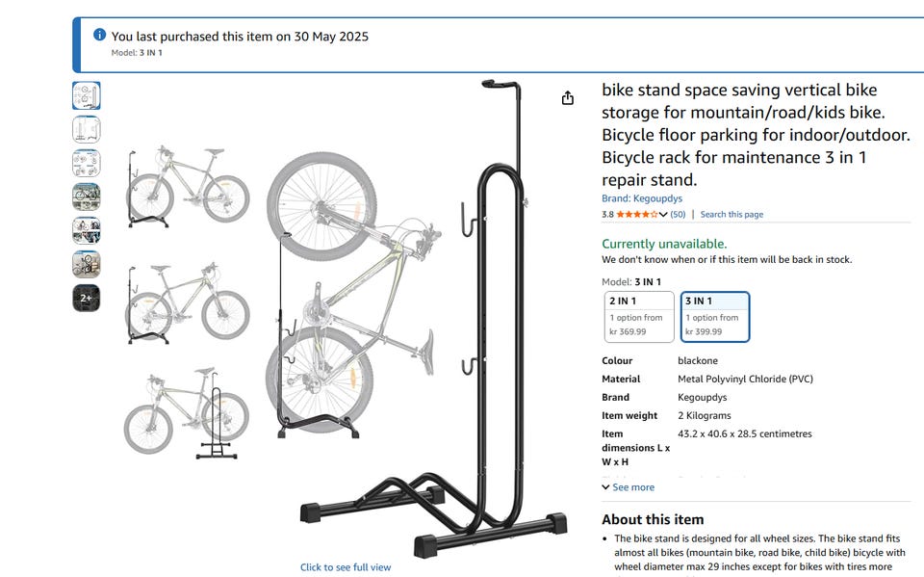Open the Brand: Kegoupdys link
Screen dimensions: 924x577
642,198
